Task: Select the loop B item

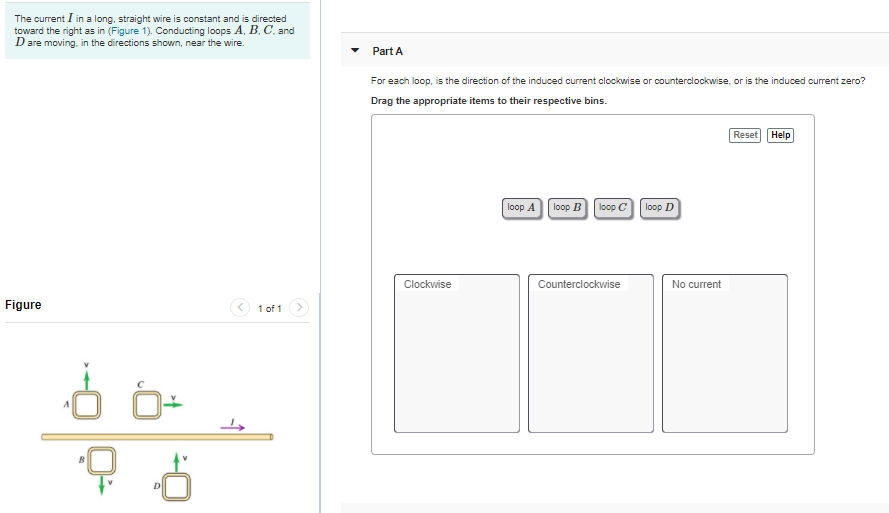Action: pyautogui.click(x=568, y=207)
